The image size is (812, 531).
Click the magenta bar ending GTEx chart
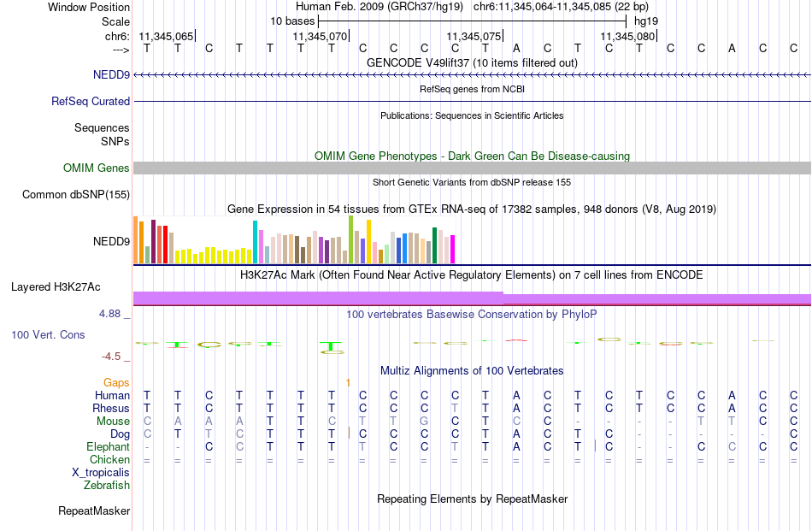pyautogui.click(x=452, y=249)
